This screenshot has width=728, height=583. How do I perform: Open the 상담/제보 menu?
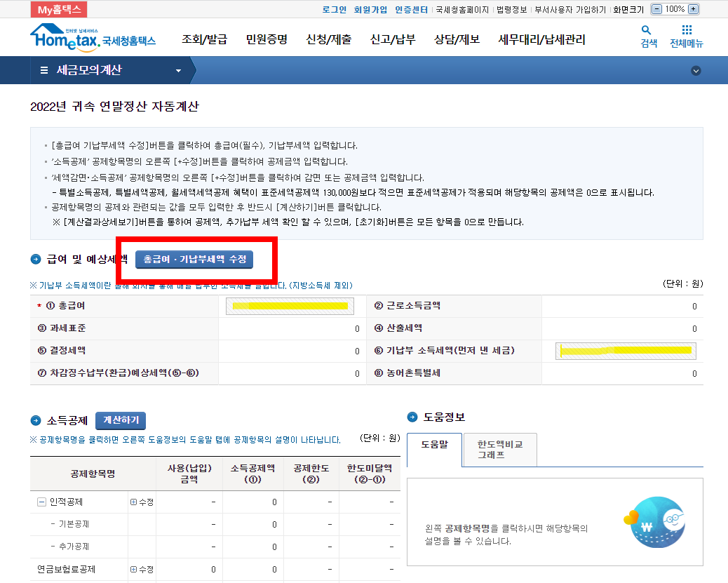457,39
